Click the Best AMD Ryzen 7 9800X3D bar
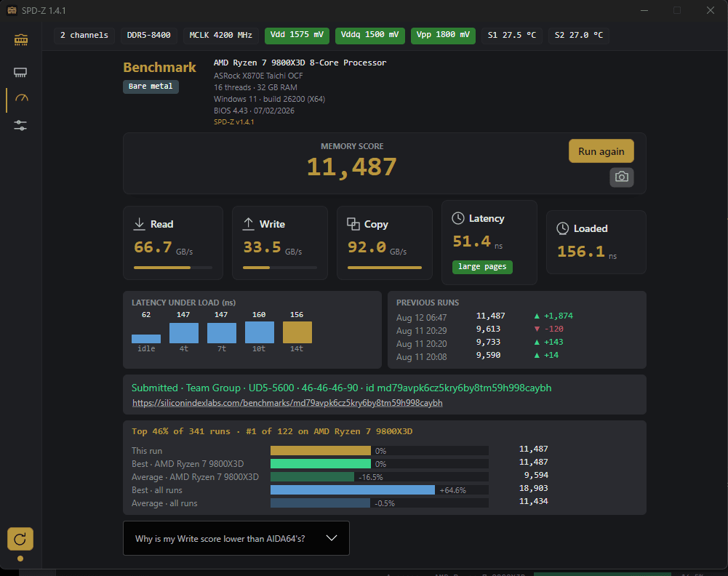The height and width of the screenshot is (576, 728). click(x=320, y=464)
